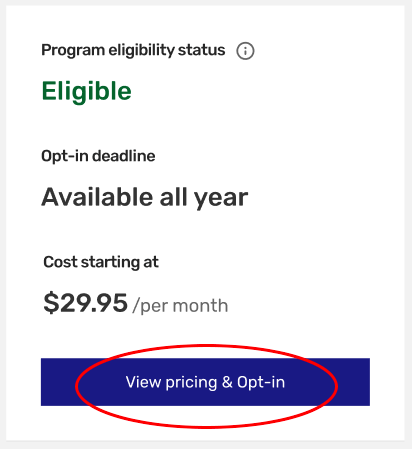Click the word 'Cost' above price
Viewport: 412px width, 449px height.
(x=60, y=262)
